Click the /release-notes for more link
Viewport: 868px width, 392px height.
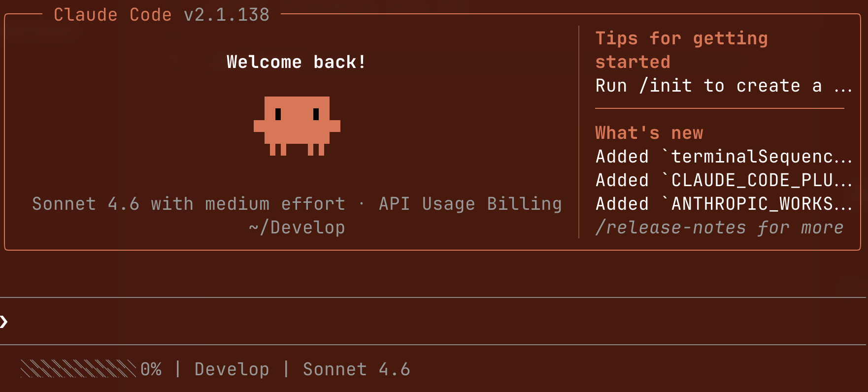719,228
